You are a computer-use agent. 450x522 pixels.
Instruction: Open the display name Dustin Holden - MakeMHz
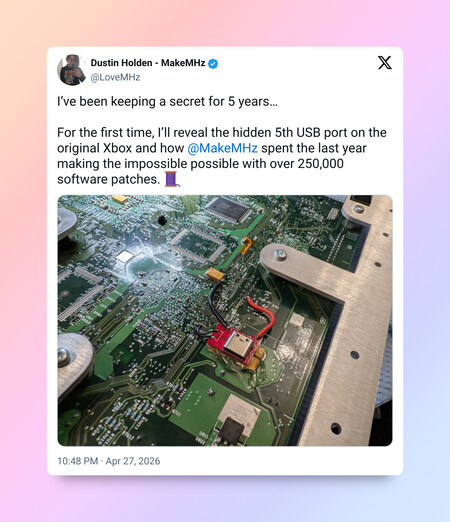(148, 63)
